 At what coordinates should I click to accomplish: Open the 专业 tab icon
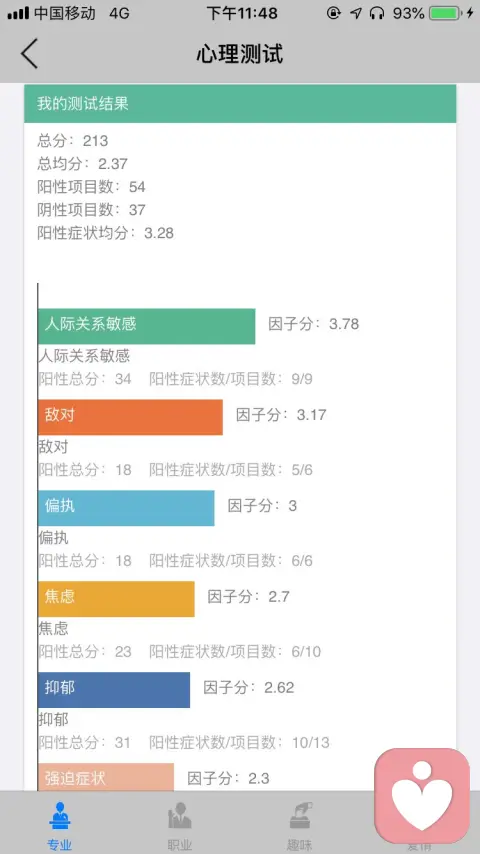pos(59,815)
